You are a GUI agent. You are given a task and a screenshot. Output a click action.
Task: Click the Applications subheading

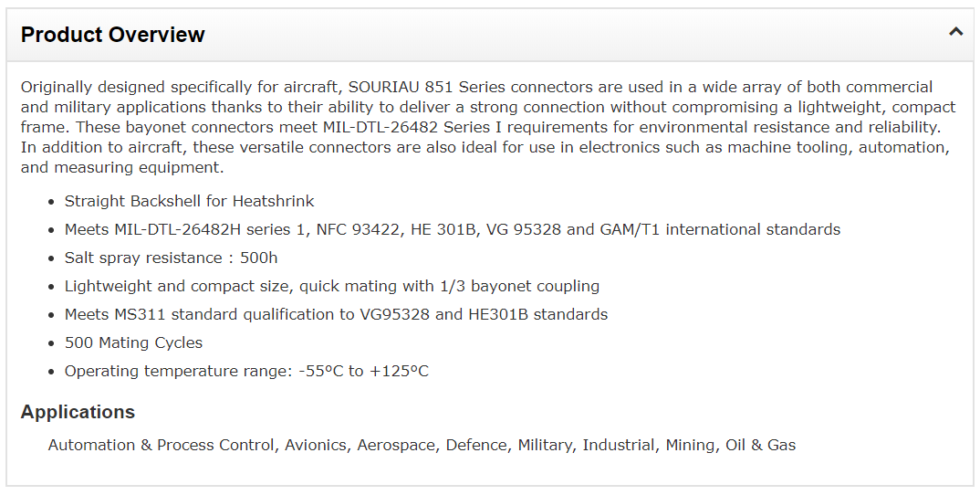(x=78, y=412)
